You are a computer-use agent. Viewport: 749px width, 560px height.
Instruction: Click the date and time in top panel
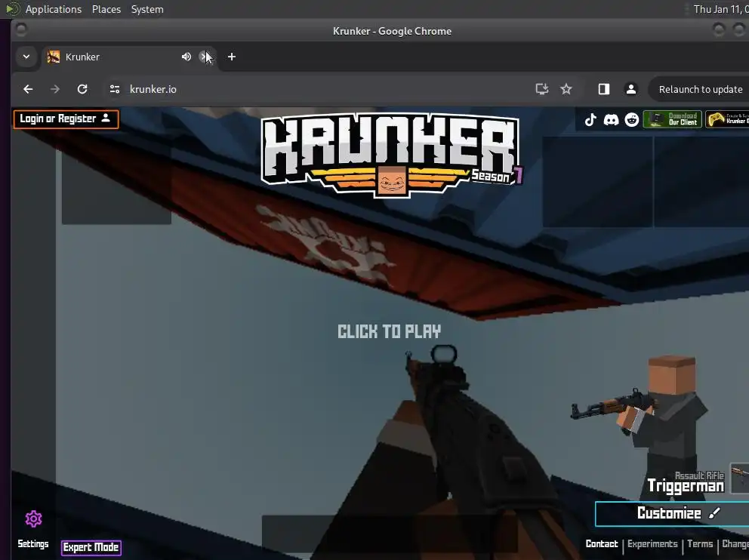point(721,9)
